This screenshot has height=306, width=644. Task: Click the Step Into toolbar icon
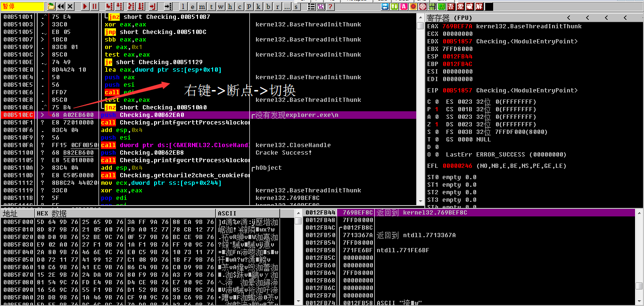[x=109, y=7]
